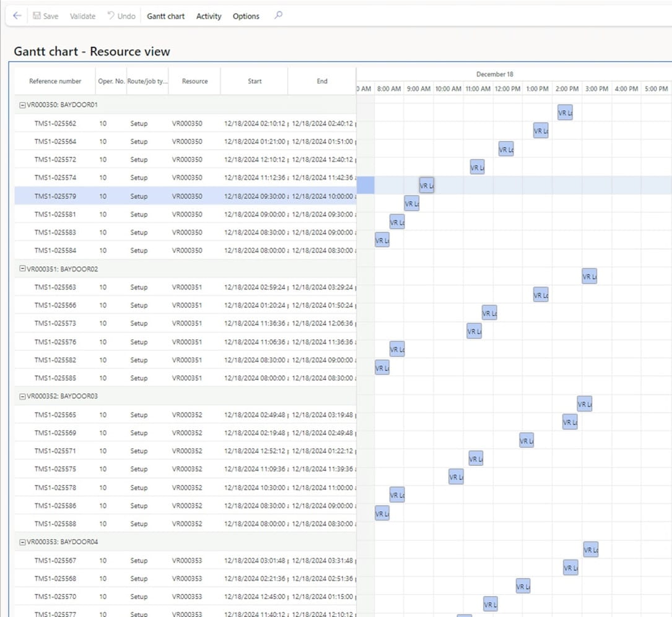Viewport: 672px width, 617px height.
Task: Collapse the VR000351: BAYDOOR02 group
Action: [23, 269]
